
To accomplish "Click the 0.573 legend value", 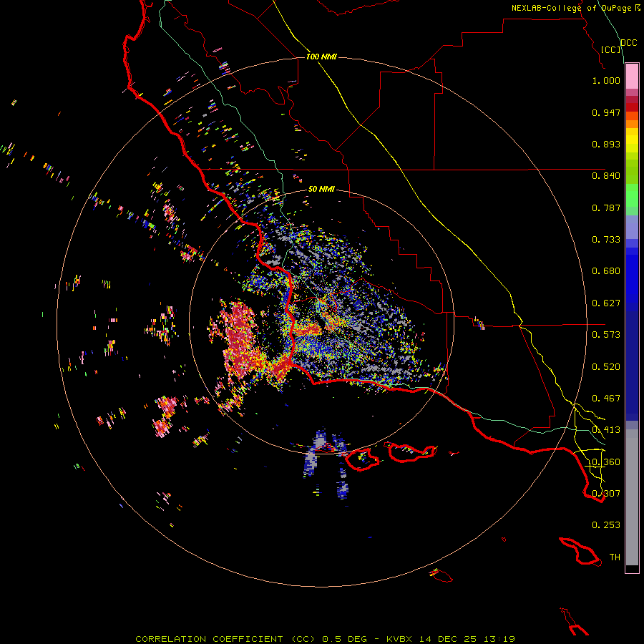I will tap(606, 335).
